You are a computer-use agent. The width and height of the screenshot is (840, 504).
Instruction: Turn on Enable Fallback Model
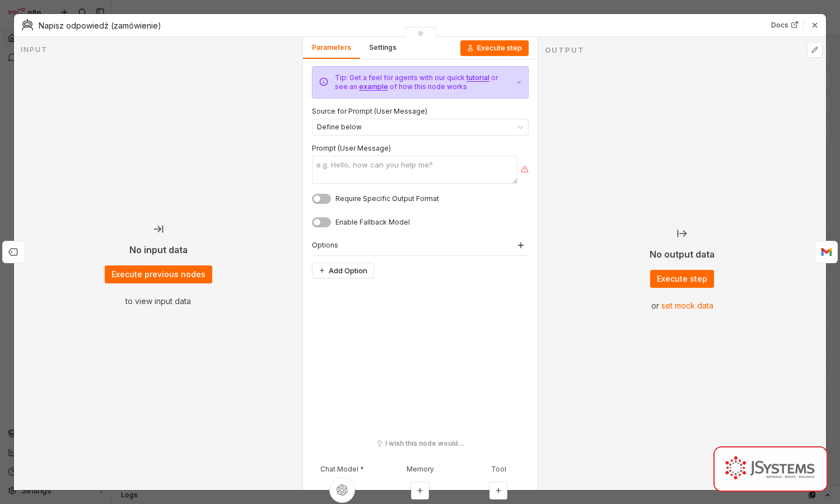(x=321, y=222)
